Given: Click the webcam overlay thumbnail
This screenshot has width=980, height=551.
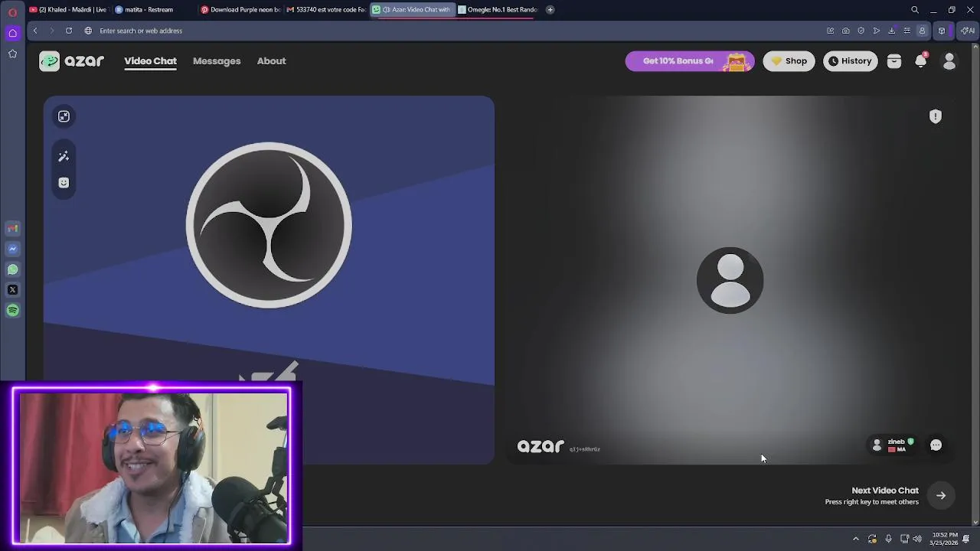Looking at the screenshot, I should pyautogui.click(x=152, y=466).
